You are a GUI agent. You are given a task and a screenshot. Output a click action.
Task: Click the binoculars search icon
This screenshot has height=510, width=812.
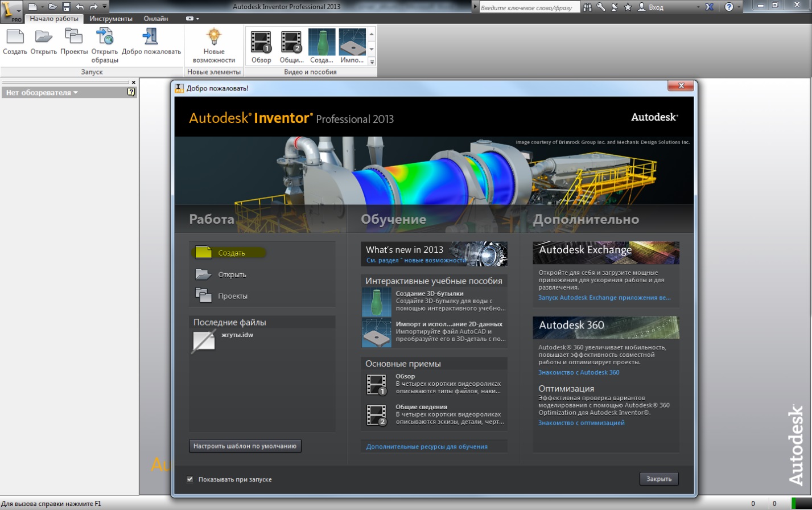tap(587, 7)
